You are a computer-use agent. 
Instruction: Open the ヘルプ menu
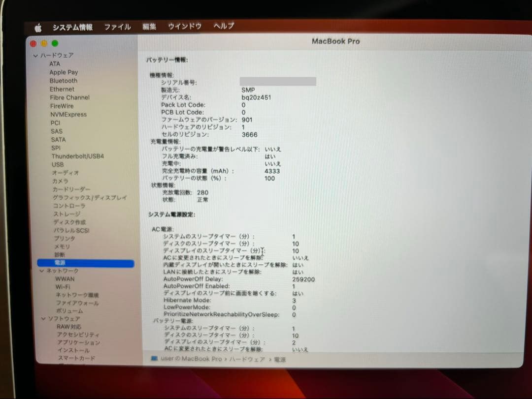tap(224, 27)
